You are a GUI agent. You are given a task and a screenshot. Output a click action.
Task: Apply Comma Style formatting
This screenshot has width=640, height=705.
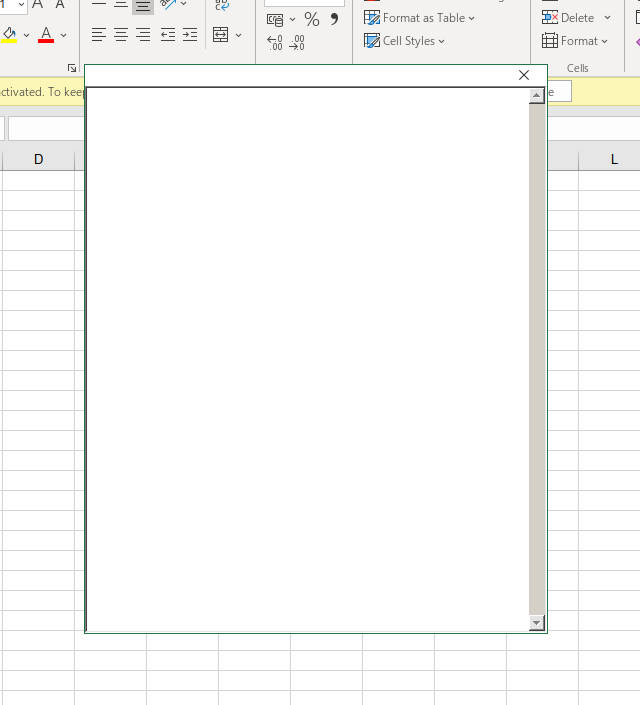click(334, 19)
